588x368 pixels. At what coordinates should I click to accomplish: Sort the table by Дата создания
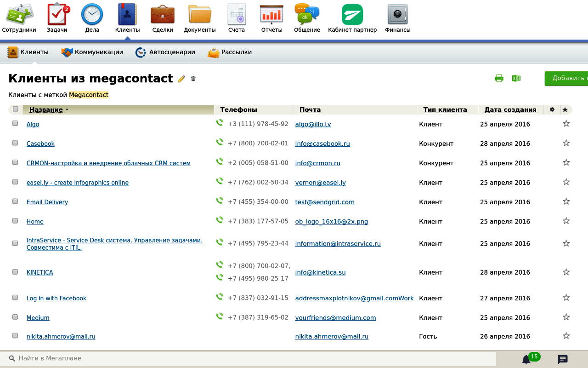[x=510, y=109]
